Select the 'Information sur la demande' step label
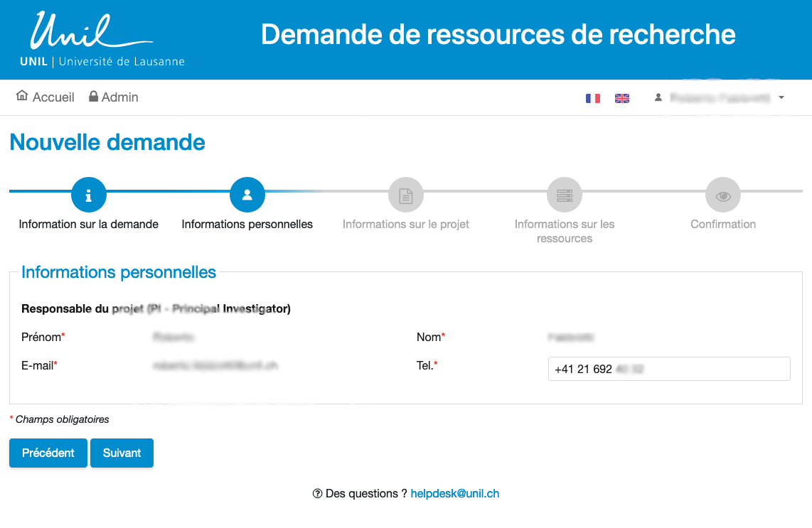 (x=89, y=224)
